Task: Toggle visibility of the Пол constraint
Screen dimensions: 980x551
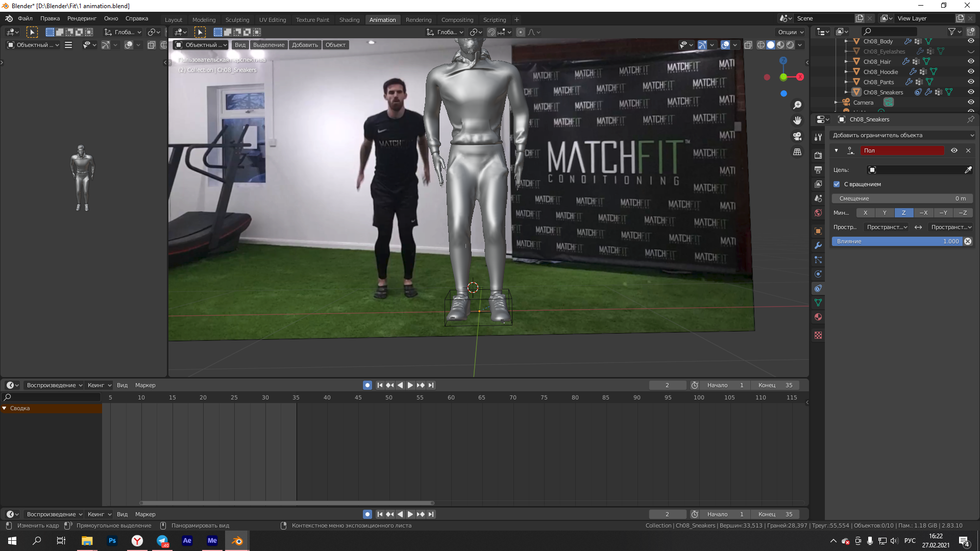Action: pyautogui.click(x=954, y=151)
